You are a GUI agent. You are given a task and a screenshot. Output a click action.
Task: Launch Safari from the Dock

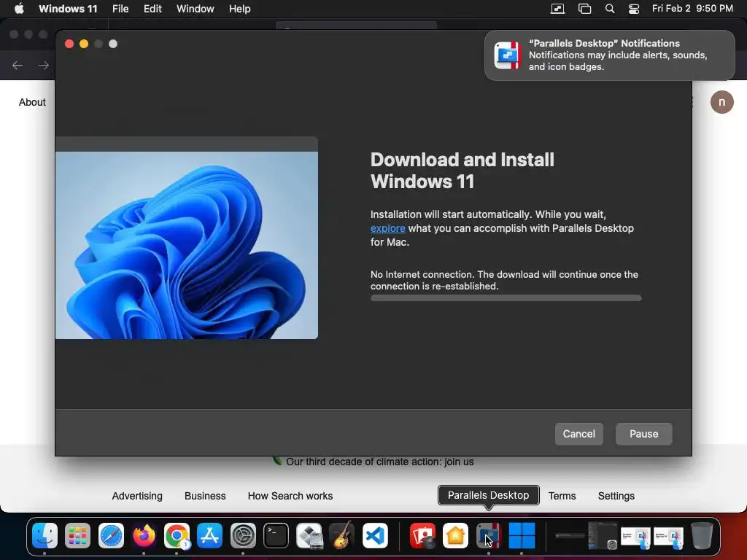(x=111, y=535)
